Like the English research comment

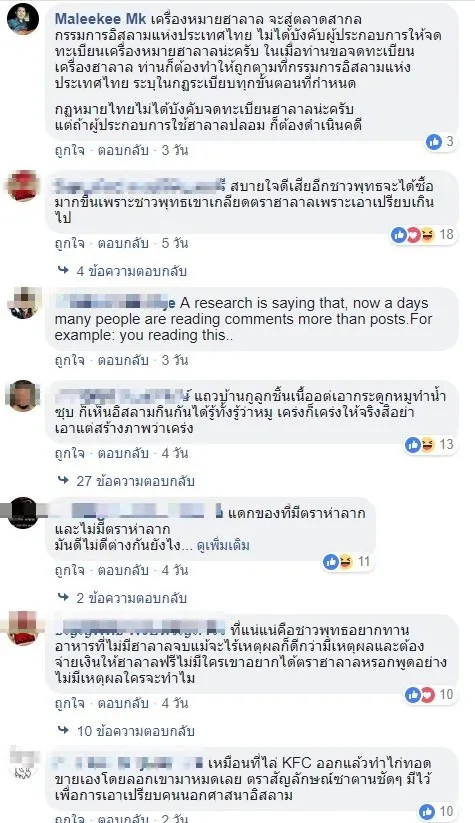click(69, 361)
